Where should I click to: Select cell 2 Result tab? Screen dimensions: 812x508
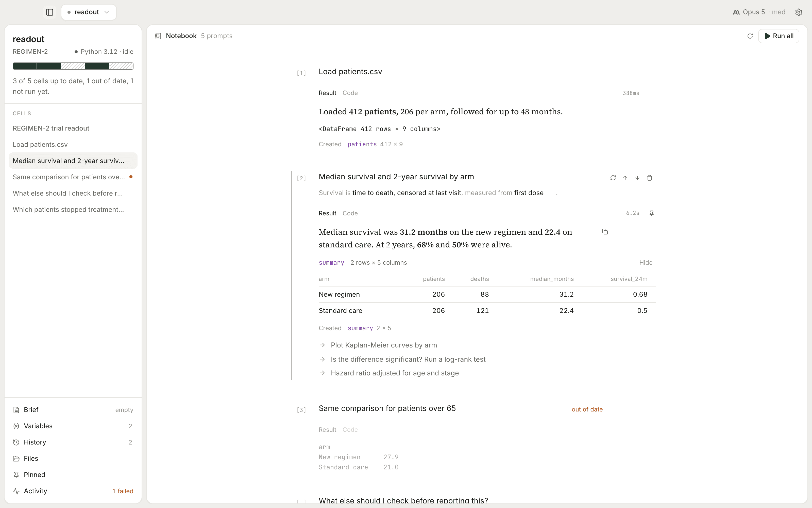pos(327,213)
